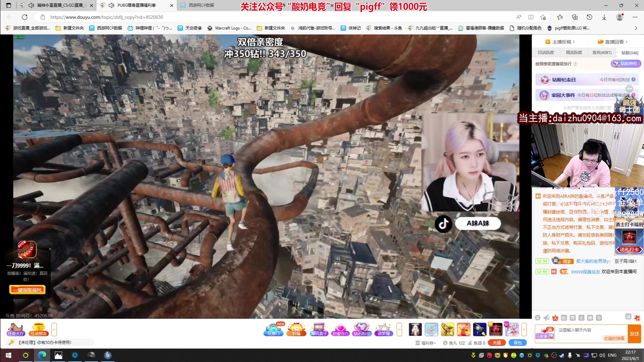This screenshot has height=362, width=644.
Task: Select the golden rocket gift
Action: pyautogui.click(x=447, y=329)
